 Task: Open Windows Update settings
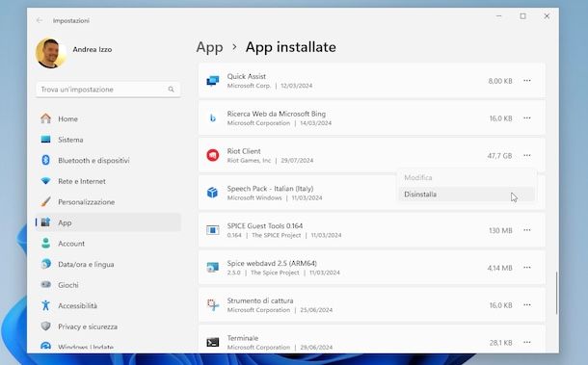(x=108, y=347)
